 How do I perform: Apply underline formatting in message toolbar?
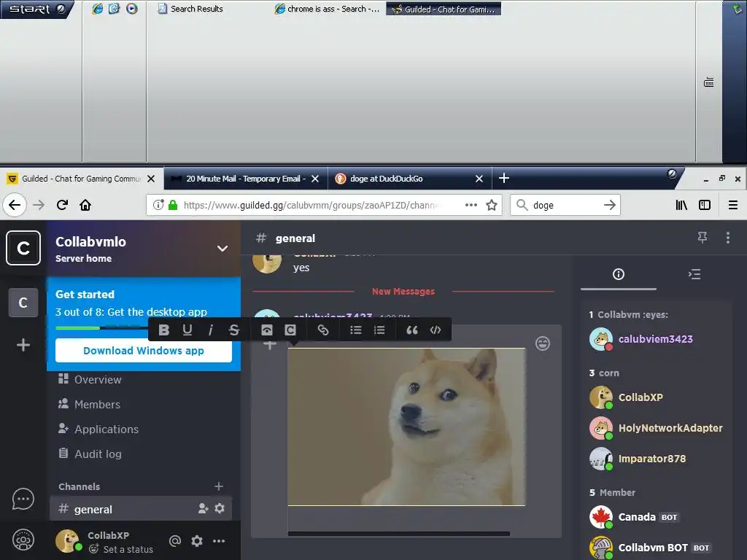coord(187,330)
